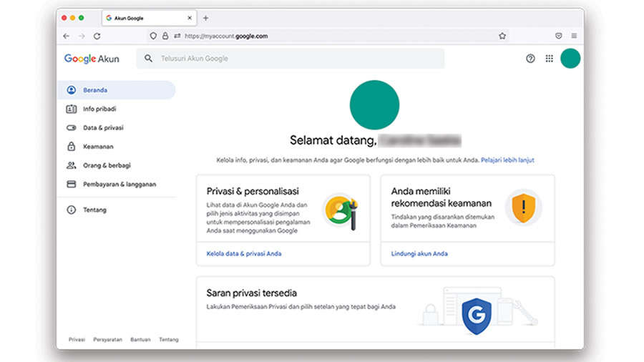
Task: Select Beranda in the sidebar
Action: pos(94,90)
